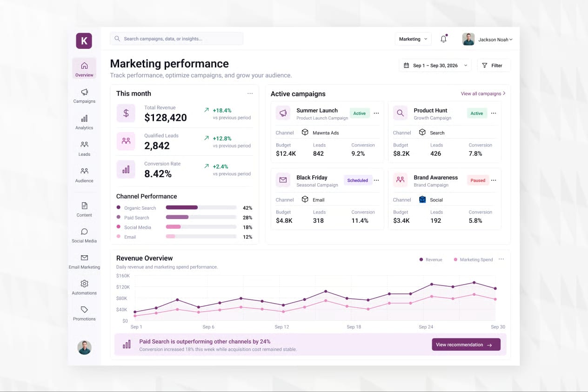Click the Brand Awareness people icon

[400, 180]
